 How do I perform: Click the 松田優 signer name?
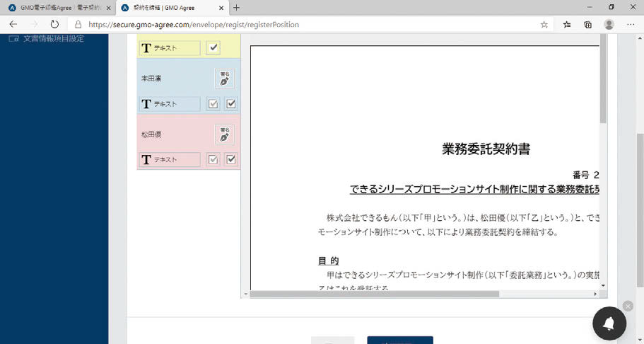coord(151,134)
